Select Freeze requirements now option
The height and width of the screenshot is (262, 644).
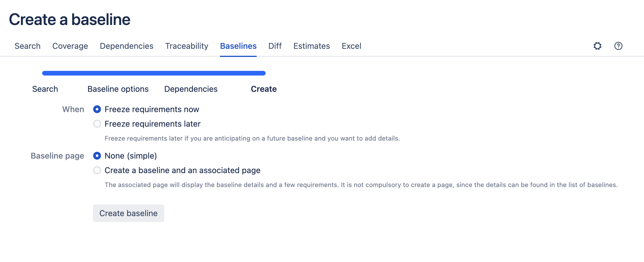(97, 110)
